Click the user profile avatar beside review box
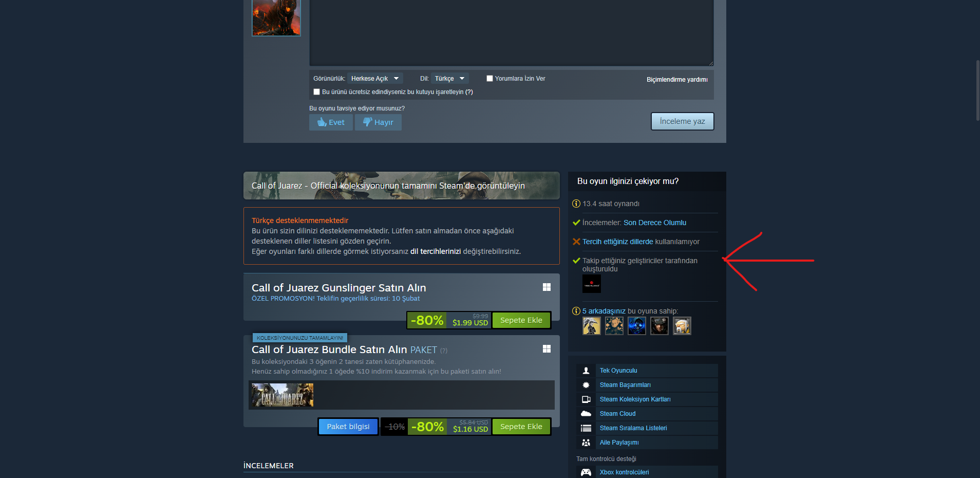980x478 pixels. coord(276,17)
